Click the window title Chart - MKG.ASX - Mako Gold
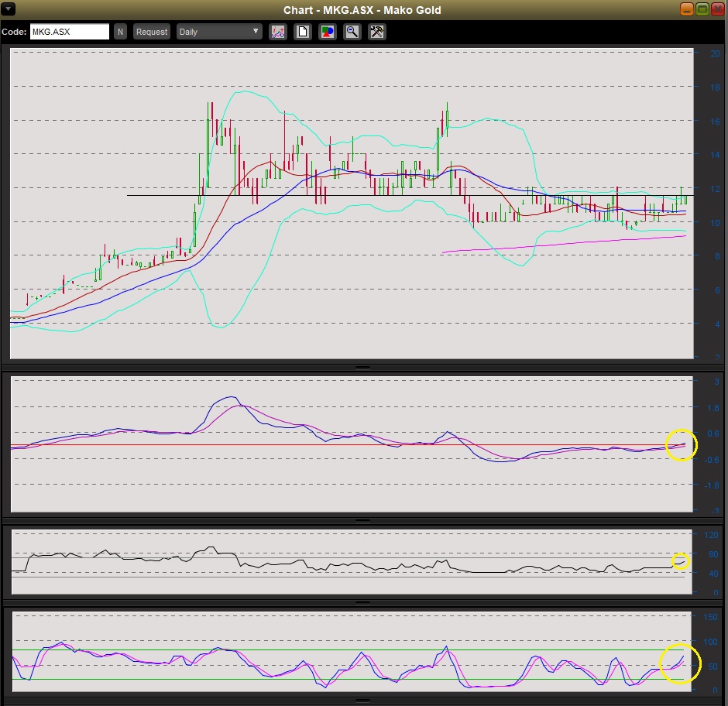The width and height of the screenshot is (728, 706). pyautogui.click(x=362, y=10)
